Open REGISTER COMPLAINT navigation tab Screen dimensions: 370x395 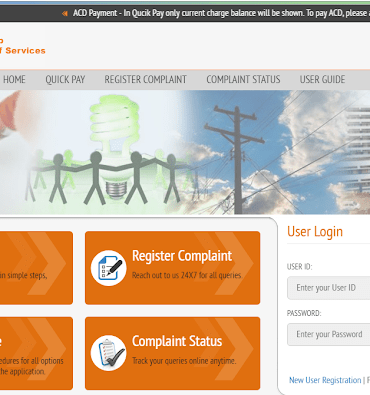pyautogui.click(x=145, y=79)
